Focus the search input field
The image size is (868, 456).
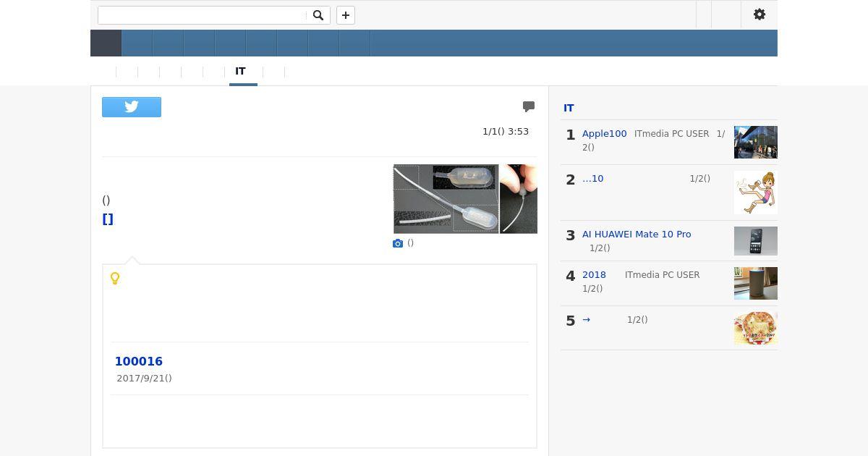point(202,15)
